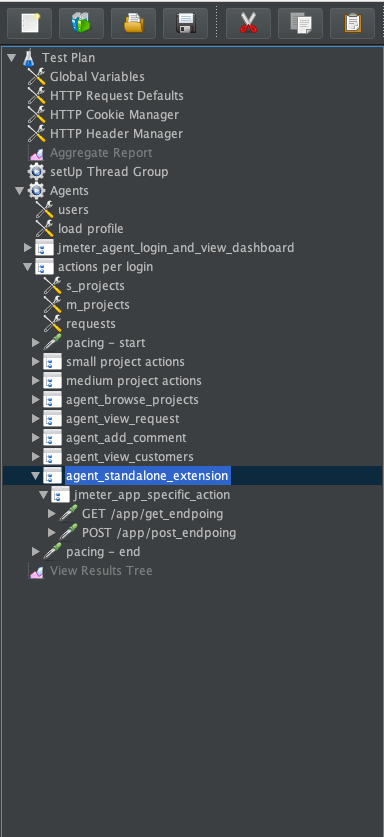
Task: Click the Paste clipboard icon
Action: pyautogui.click(x=352, y=23)
